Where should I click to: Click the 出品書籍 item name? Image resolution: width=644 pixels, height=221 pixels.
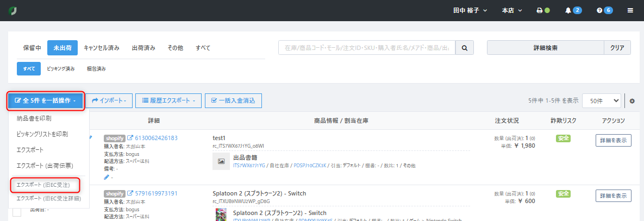[245, 157]
